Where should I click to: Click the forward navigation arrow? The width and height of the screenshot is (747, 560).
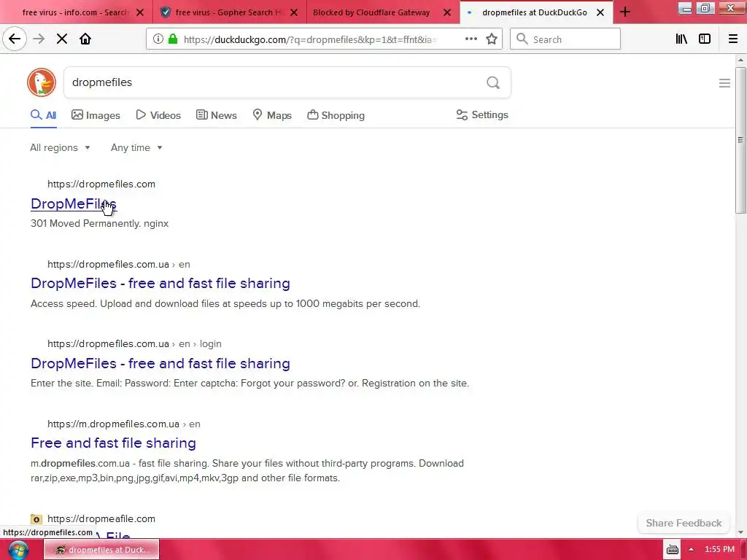39,39
